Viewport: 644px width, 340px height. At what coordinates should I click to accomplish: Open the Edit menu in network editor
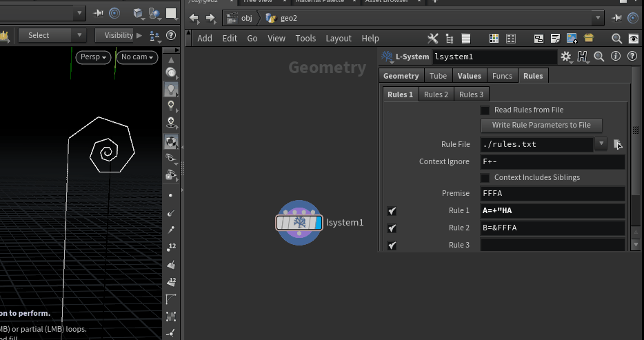230,39
